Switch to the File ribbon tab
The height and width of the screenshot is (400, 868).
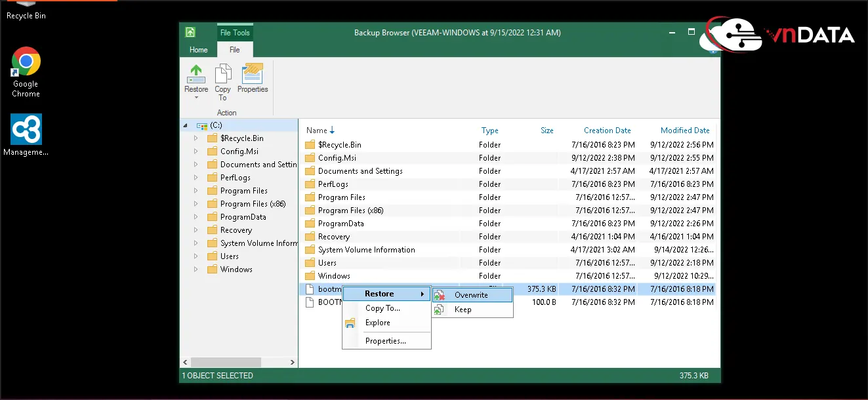point(234,50)
